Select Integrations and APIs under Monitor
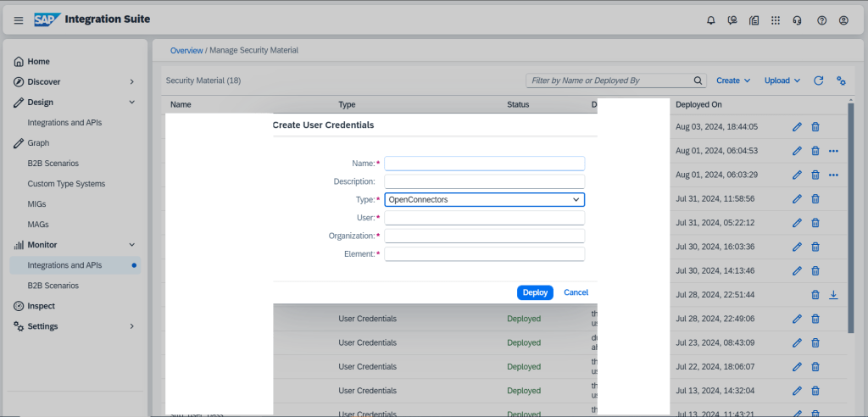The height and width of the screenshot is (417, 868). click(x=64, y=265)
